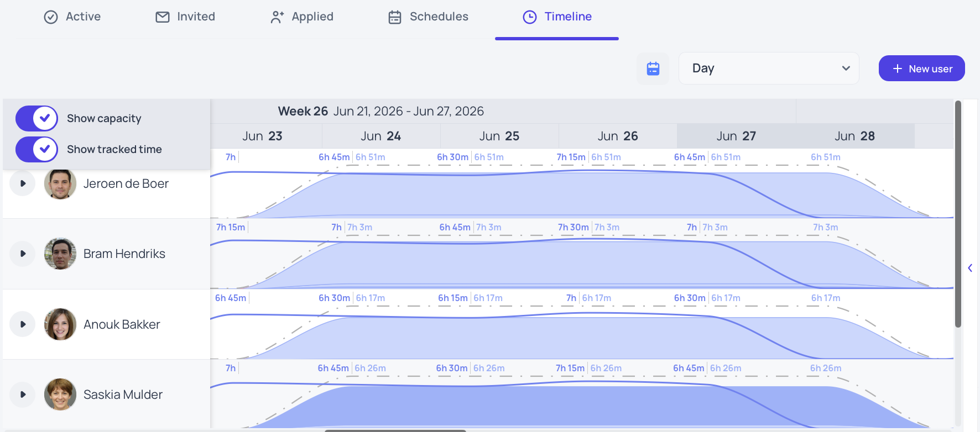The width and height of the screenshot is (980, 432).
Task: Click the Schedules tab calendar icon
Action: pos(395,17)
